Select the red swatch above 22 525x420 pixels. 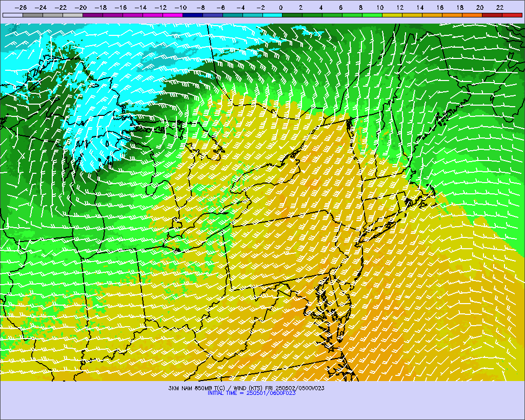tap(513, 15)
